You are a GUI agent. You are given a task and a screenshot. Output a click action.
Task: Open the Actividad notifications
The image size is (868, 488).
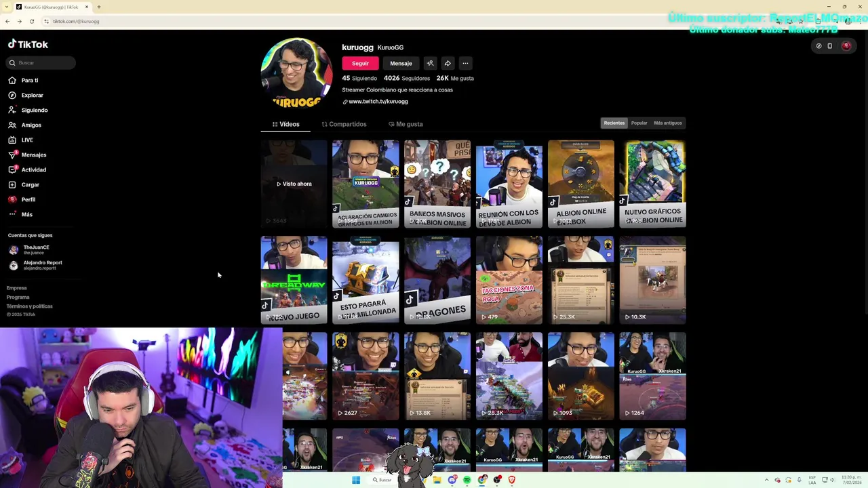tap(33, 169)
